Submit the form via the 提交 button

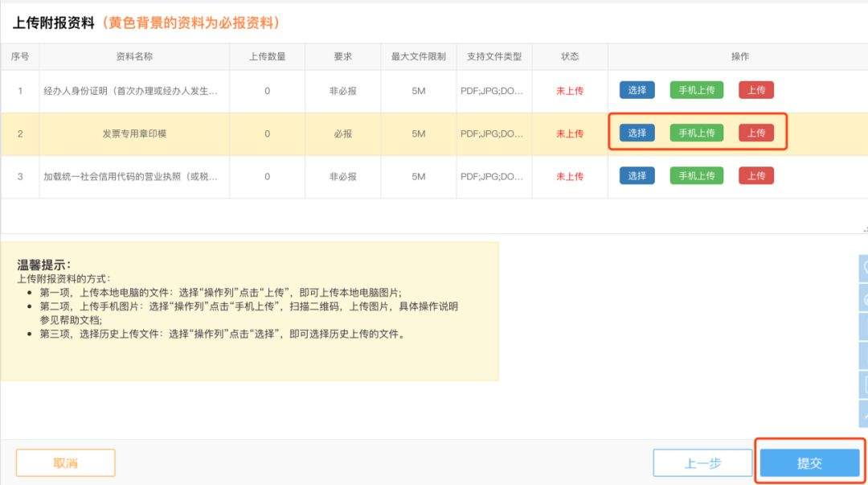(810, 462)
